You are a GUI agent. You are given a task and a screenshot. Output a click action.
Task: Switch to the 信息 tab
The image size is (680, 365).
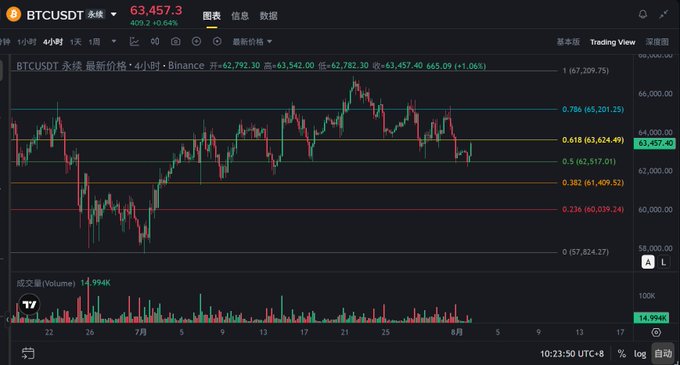click(x=240, y=16)
